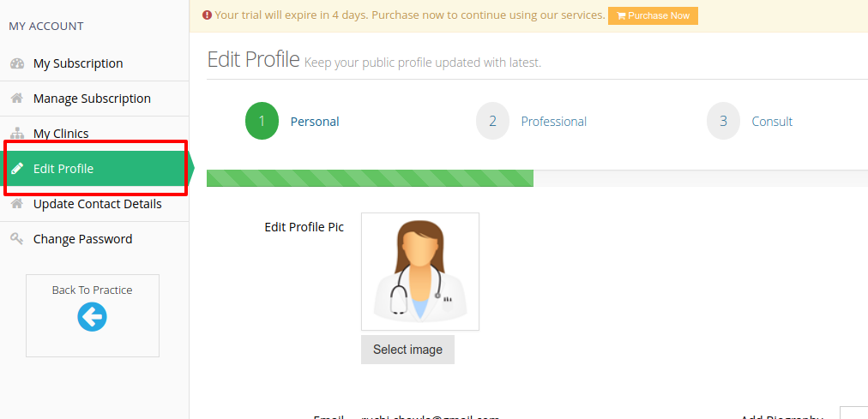Click the doctor profile picture thumbnail

420,272
